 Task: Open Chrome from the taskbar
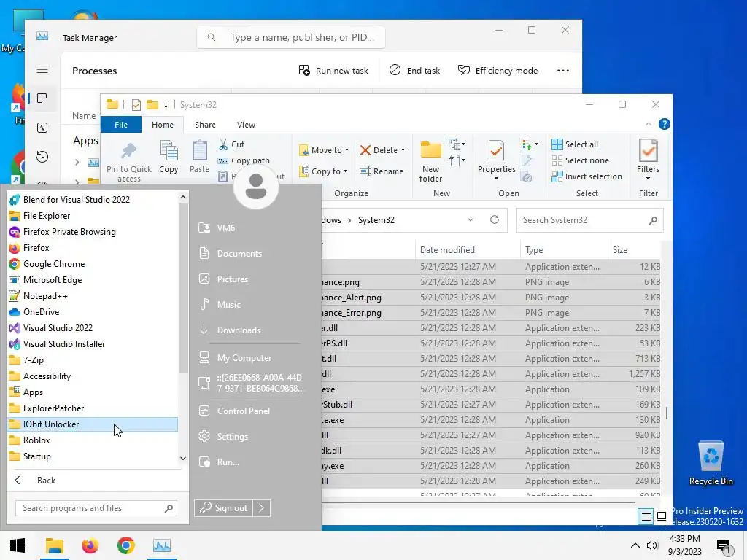coord(125,545)
